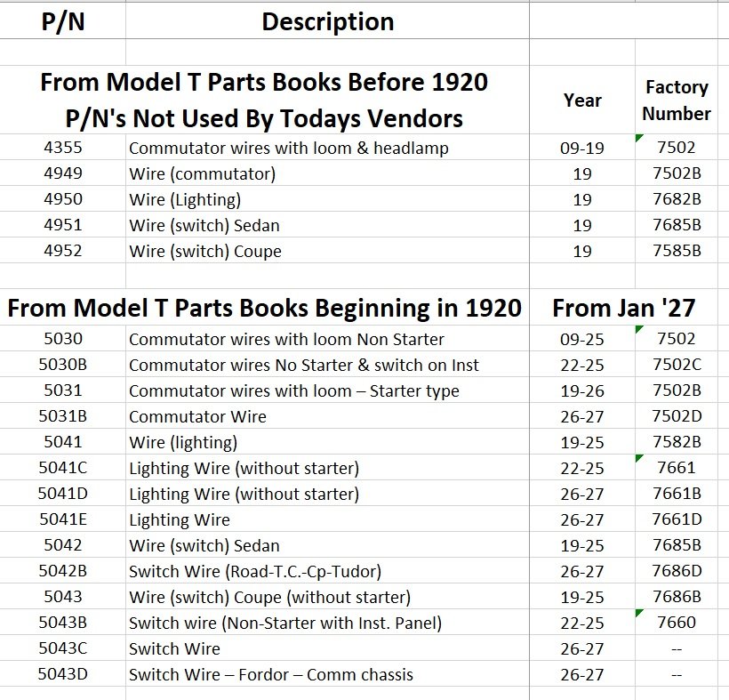The width and height of the screenshot is (729, 700).
Task: Click the green error triangle on cell 7660
Action: [x=640, y=614]
